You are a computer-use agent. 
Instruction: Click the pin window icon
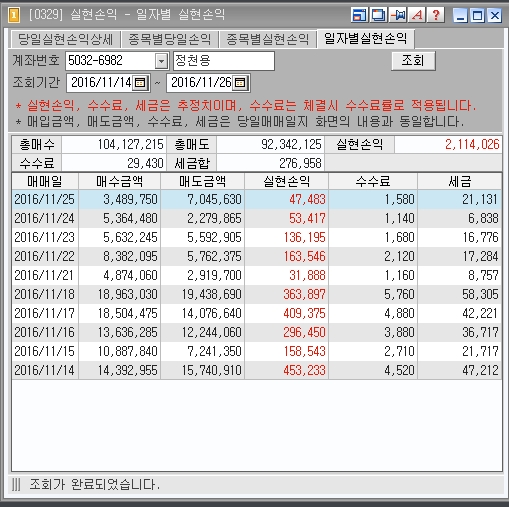click(398, 15)
